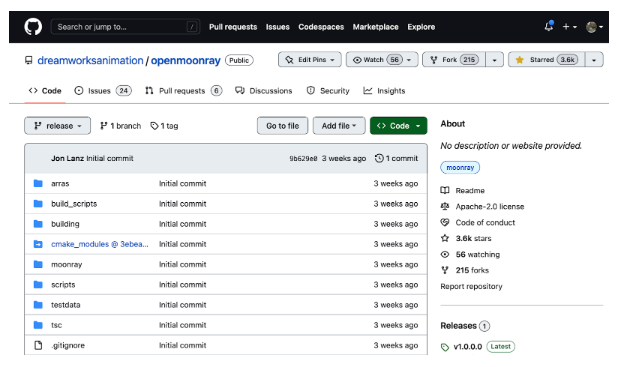Open the testdata folder name
621x367 pixels.
click(66, 305)
